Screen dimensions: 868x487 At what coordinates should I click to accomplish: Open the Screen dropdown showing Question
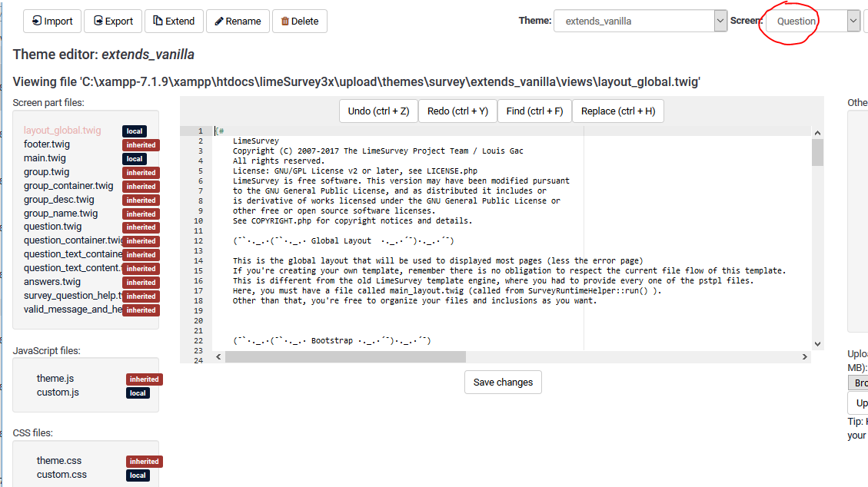pyautogui.click(x=813, y=21)
